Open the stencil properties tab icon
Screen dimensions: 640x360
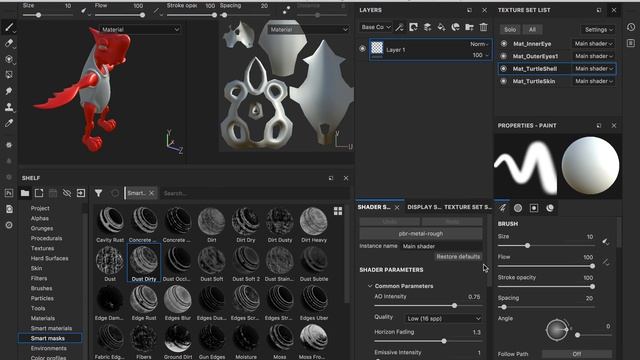pyautogui.click(x=534, y=208)
